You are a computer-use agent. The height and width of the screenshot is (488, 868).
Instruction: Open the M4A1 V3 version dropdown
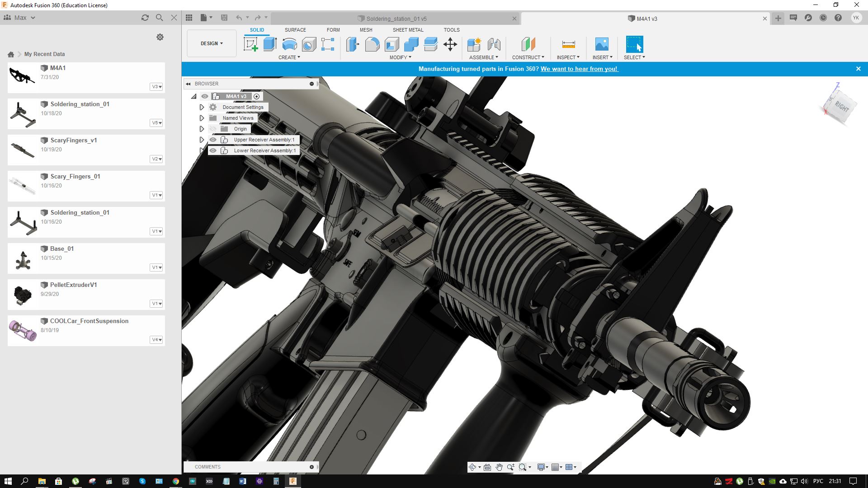156,87
